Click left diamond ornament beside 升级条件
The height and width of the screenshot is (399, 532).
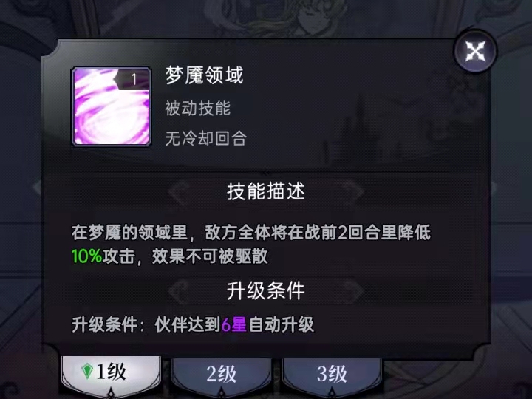[x=179, y=291]
